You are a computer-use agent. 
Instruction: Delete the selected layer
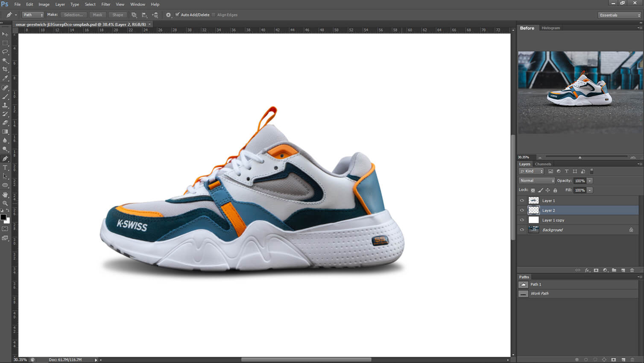[x=632, y=270]
